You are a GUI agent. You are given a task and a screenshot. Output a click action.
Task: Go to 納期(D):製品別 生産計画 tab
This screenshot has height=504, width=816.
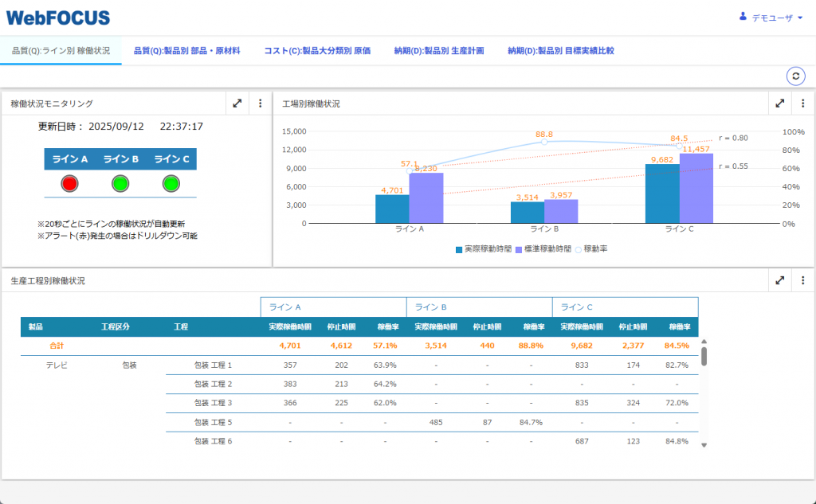[439, 50]
